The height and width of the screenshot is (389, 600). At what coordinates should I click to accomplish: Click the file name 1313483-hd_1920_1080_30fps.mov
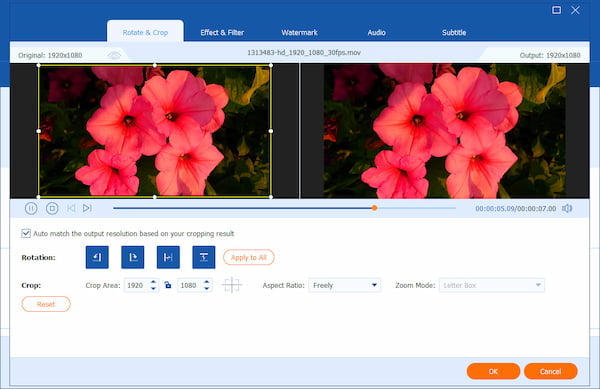304,53
